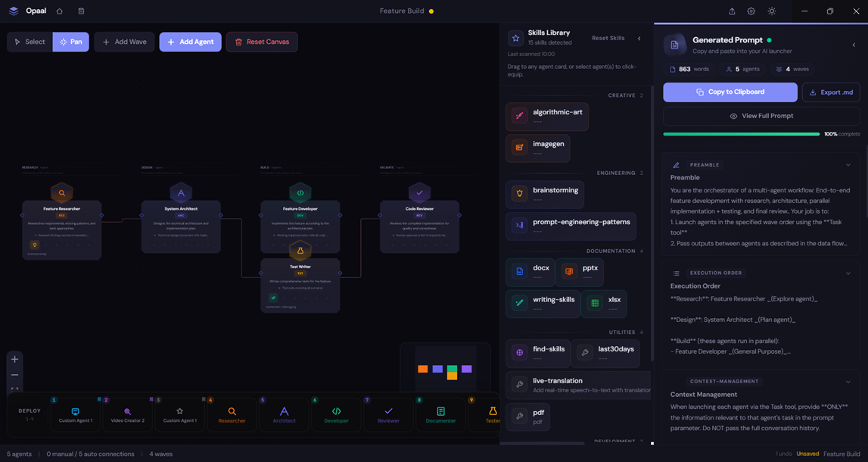Click the Export .md button
This screenshot has width=868, height=462.
831,92
